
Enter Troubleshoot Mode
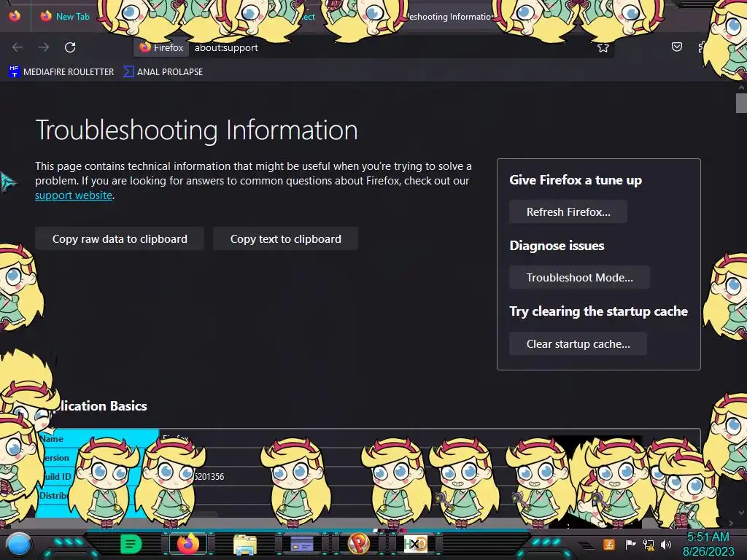tap(579, 277)
